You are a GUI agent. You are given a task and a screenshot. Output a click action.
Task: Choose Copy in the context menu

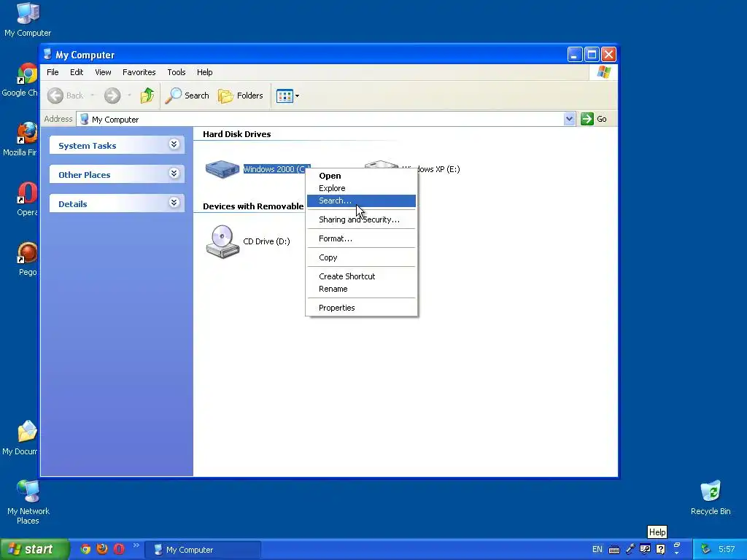click(x=361, y=257)
